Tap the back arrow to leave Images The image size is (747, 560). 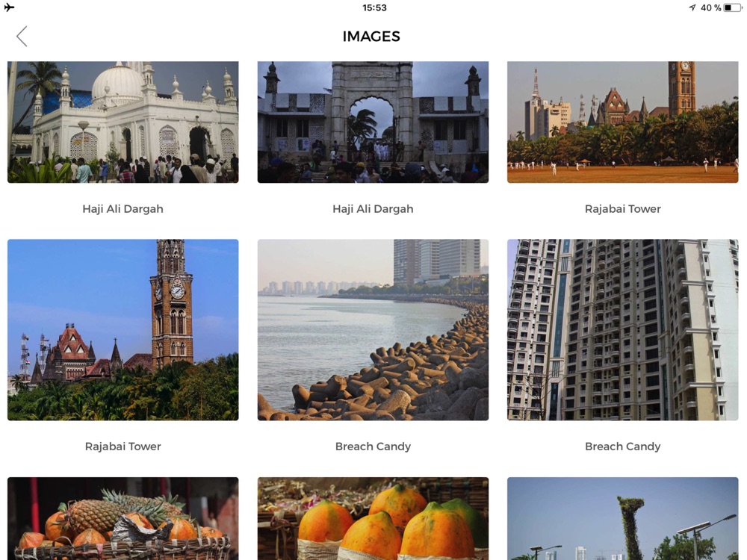[22, 36]
